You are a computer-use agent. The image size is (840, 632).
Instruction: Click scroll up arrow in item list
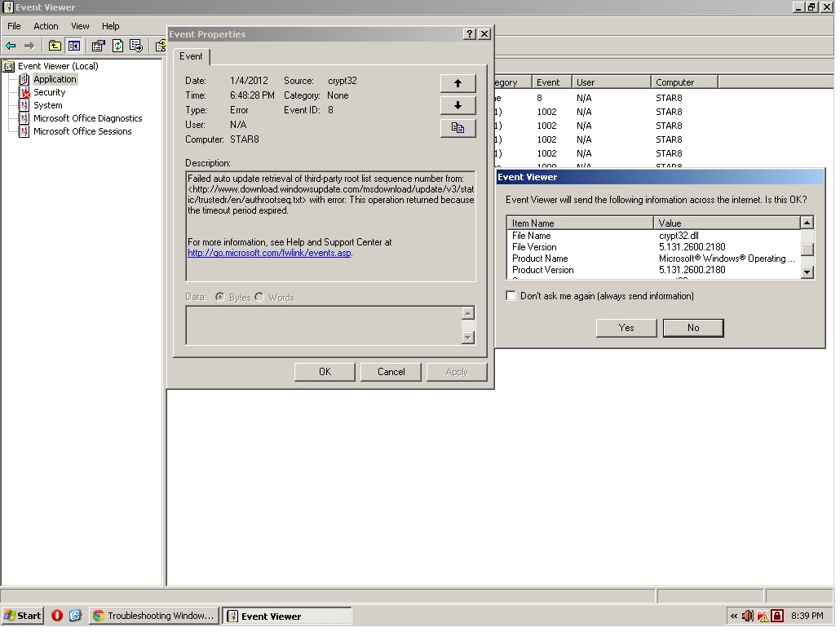(807, 223)
